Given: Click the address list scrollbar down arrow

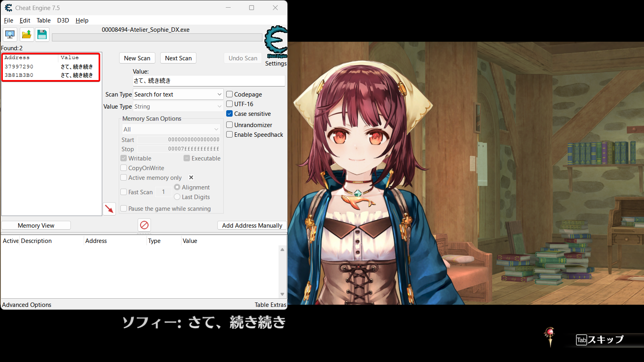Looking at the screenshot, I should 282,294.
